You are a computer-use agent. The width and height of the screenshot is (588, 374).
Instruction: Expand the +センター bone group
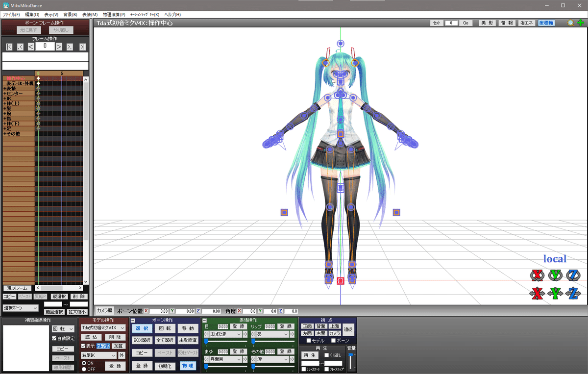tap(19, 93)
